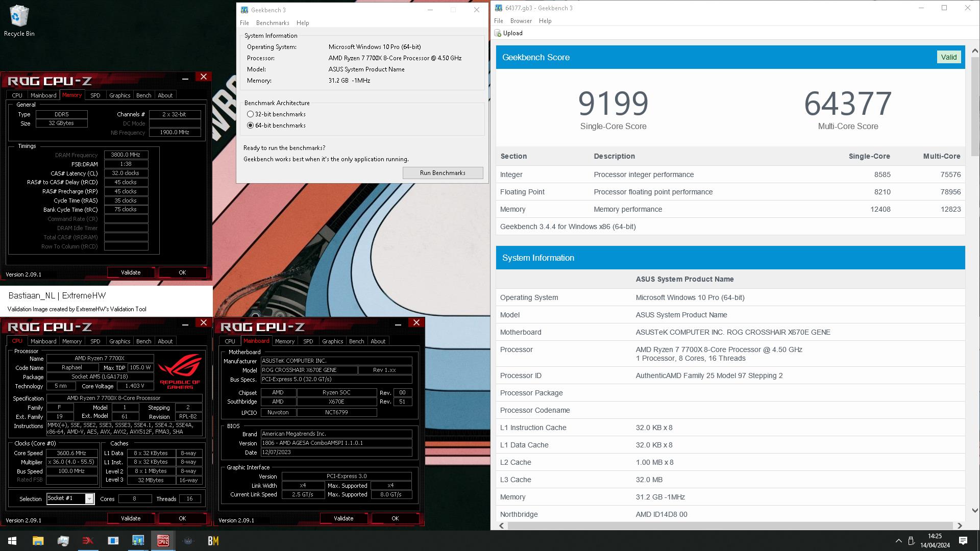Click the taskbar clock showing 14:25
This screenshot has width=980, height=551.
[935, 541]
